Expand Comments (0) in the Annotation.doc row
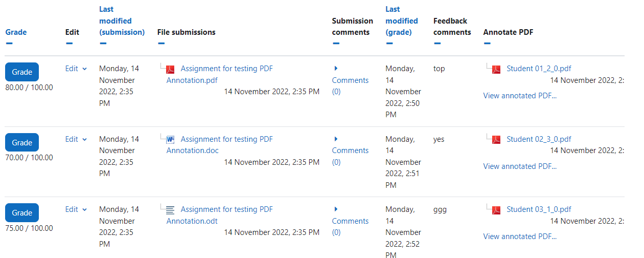 point(350,150)
